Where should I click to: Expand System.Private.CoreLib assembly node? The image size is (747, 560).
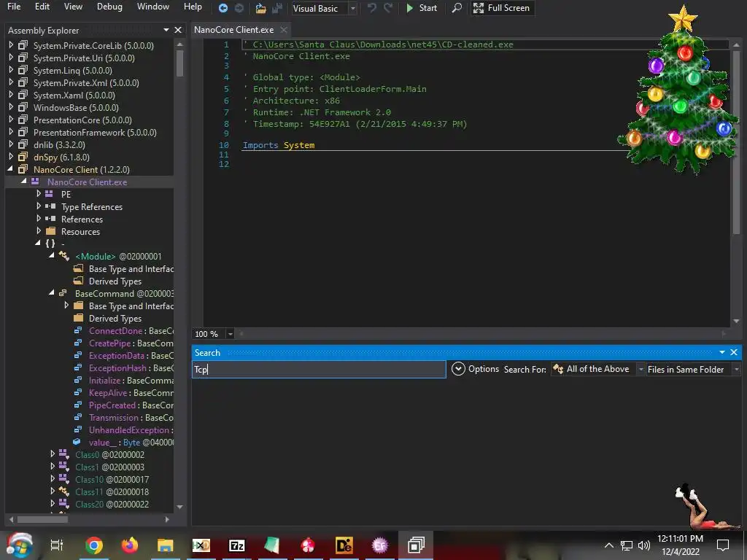(11, 45)
